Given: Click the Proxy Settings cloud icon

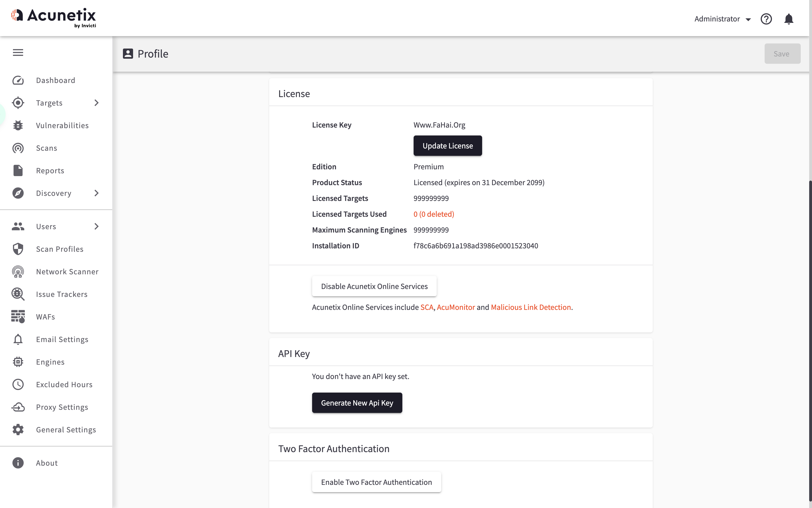Looking at the screenshot, I should 18,407.
